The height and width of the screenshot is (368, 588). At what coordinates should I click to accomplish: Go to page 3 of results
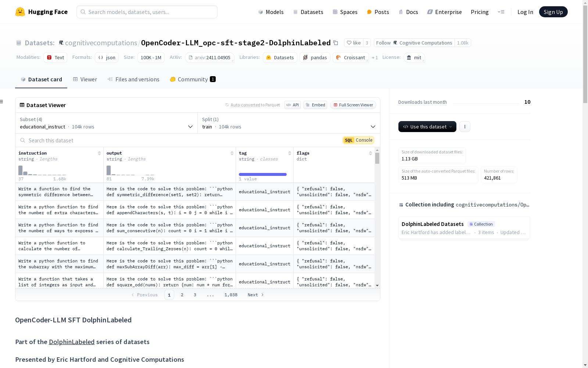point(195,295)
